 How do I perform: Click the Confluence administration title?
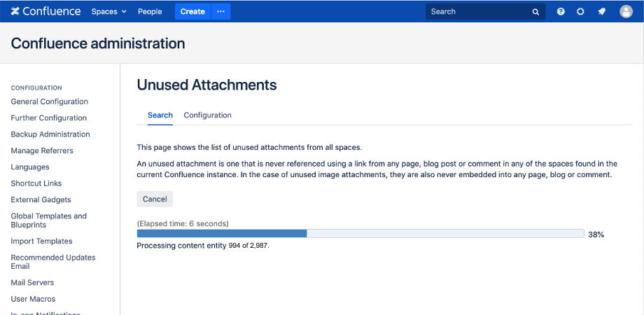(x=98, y=43)
